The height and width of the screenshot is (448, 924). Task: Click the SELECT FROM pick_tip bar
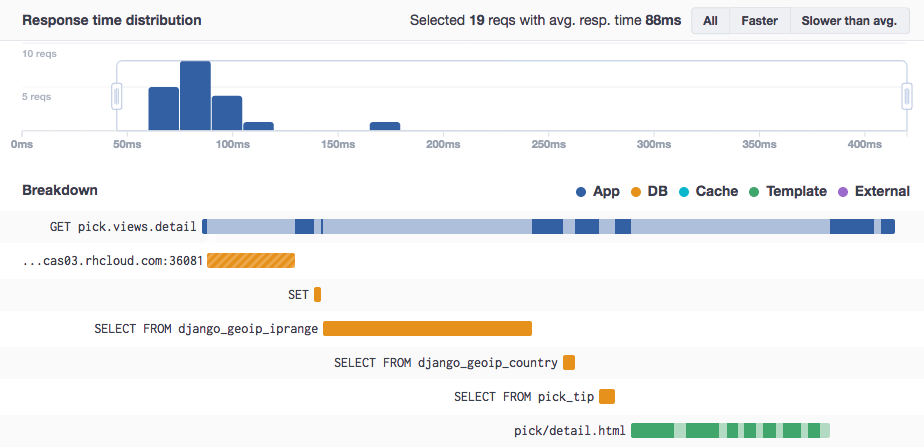tap(607, 397)
